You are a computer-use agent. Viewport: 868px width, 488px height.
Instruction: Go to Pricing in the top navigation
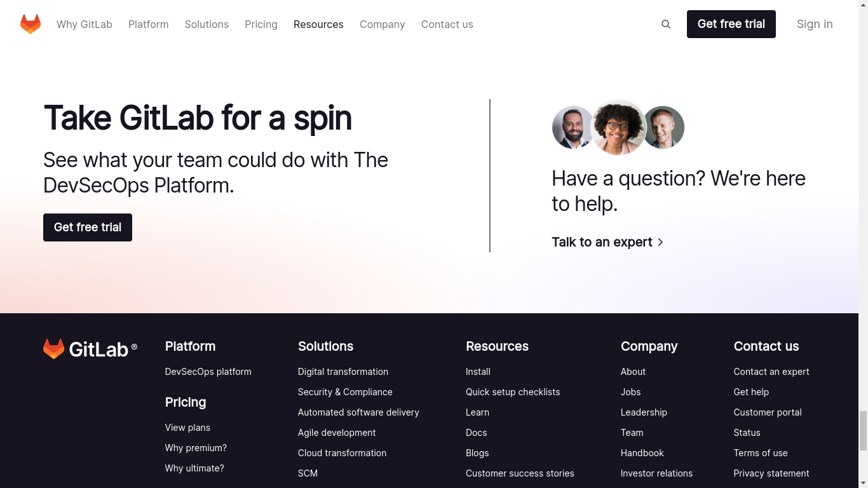coord(261,24)
